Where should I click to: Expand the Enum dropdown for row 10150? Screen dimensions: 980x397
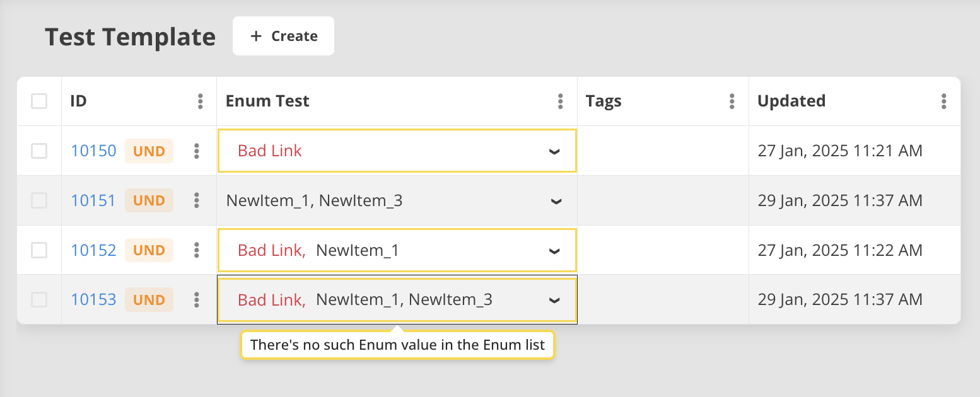[554, 152]
